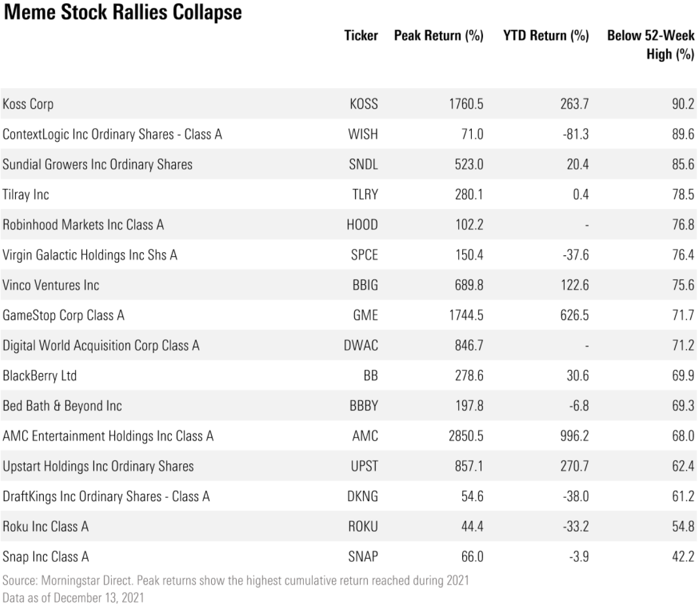Click the 2850.5 peak return value
Image resolution: width=700 pixels, height=609 pixels.
tap(465, 436)
